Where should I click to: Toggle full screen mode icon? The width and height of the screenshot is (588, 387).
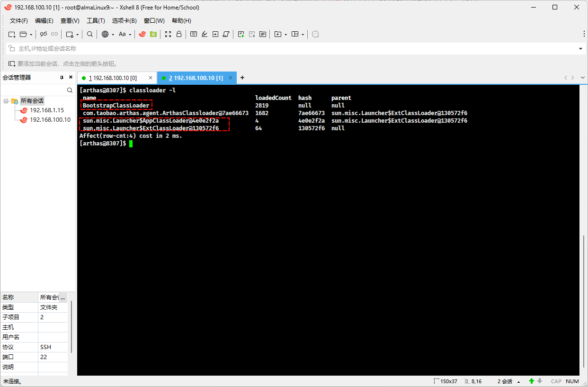(168, 34)
